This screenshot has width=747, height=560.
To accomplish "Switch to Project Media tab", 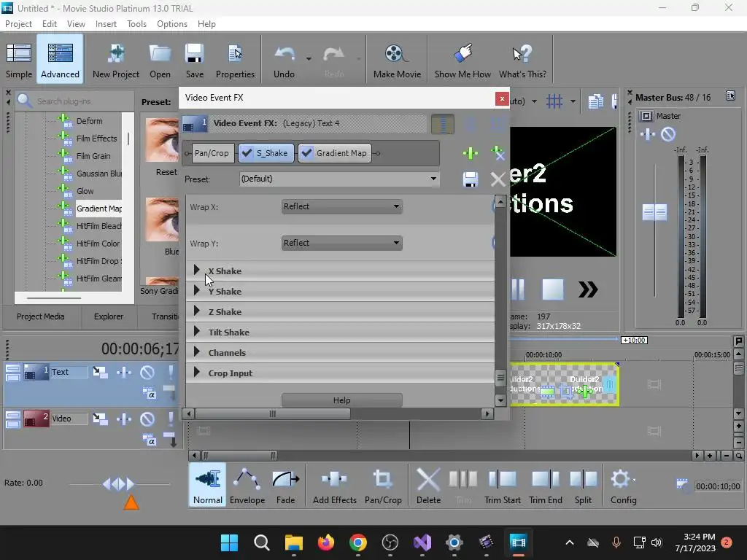I will coord(41,316).
